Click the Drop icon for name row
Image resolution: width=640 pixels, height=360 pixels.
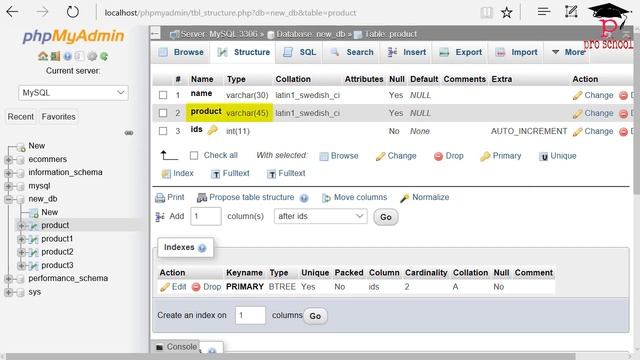click(623, 96)
